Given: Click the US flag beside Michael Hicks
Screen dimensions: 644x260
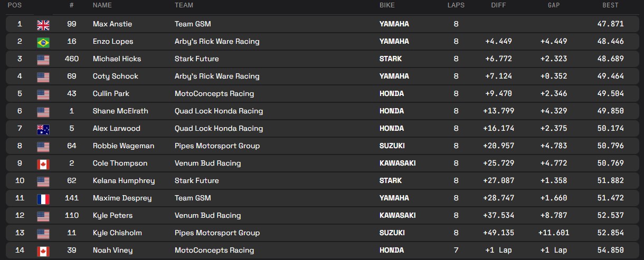Looking at the screenshot, I should [x=43, y=59].
